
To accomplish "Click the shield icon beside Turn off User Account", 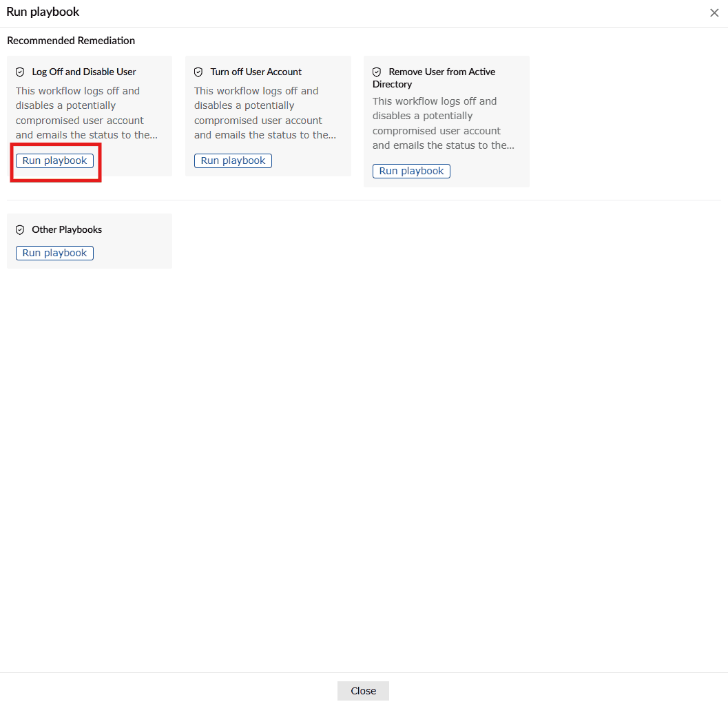I will [198, 72].
